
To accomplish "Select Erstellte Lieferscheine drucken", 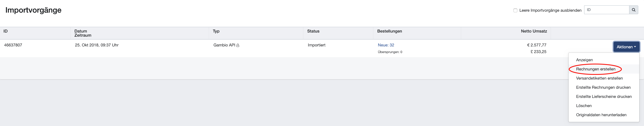I will [604, 97].
